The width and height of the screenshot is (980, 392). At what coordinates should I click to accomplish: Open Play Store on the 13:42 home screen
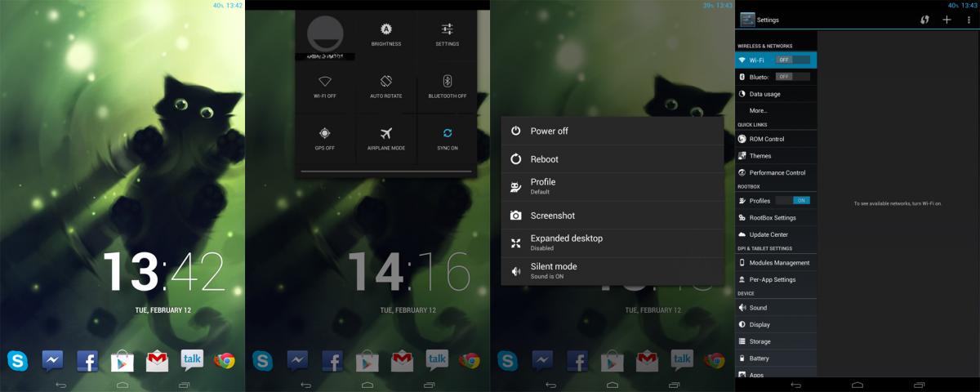click(122, 360)
